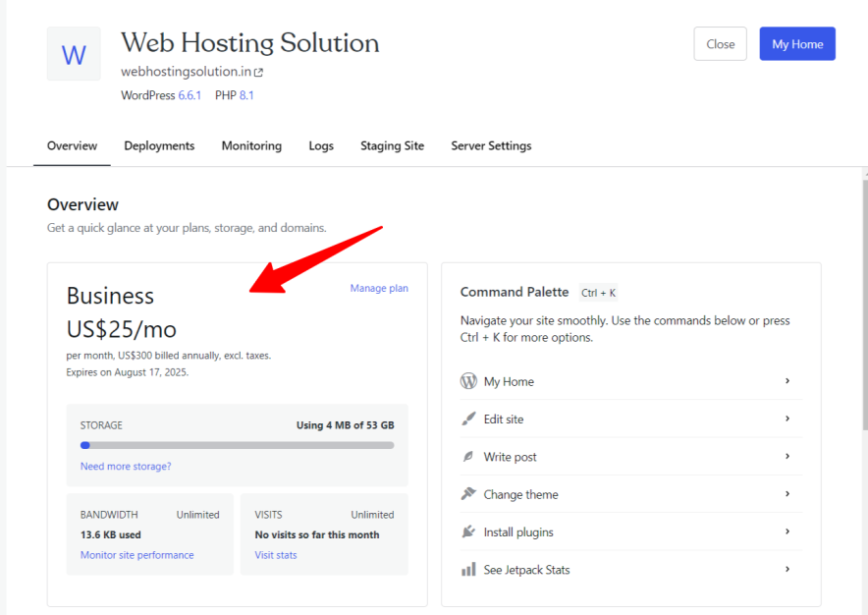Click the My Home button
Viewport: 868px width, 615px height.
(x=796, y=43)
